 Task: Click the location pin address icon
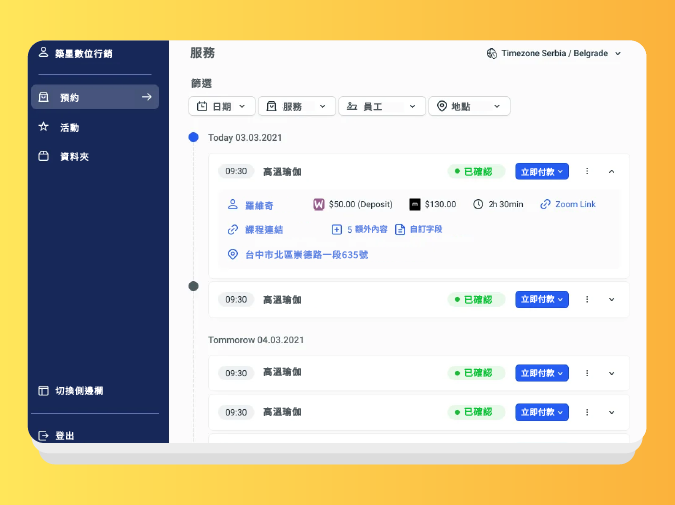coord(233,255)
